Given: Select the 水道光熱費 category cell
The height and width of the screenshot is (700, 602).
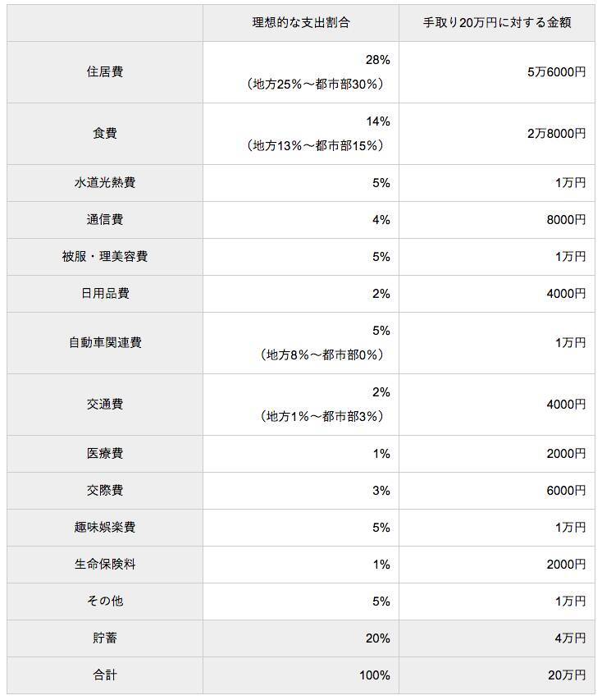Looking at the screenshot, I should click(x=105, y=183).
